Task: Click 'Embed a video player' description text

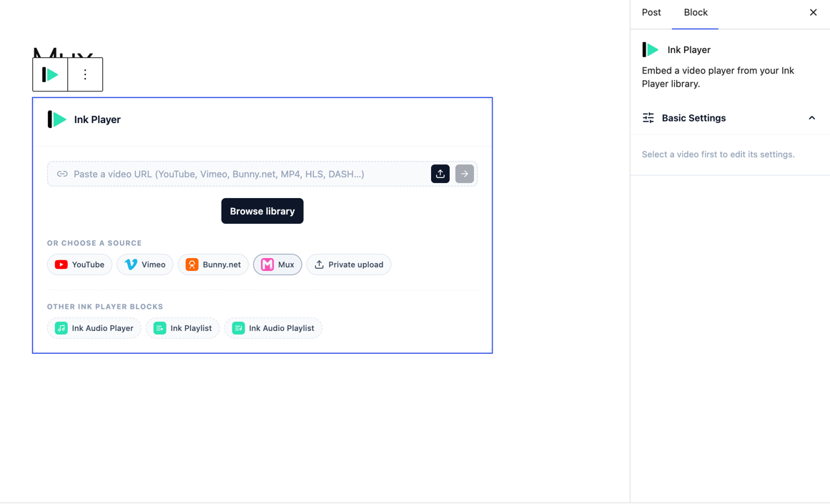Action: coord(718,77)
